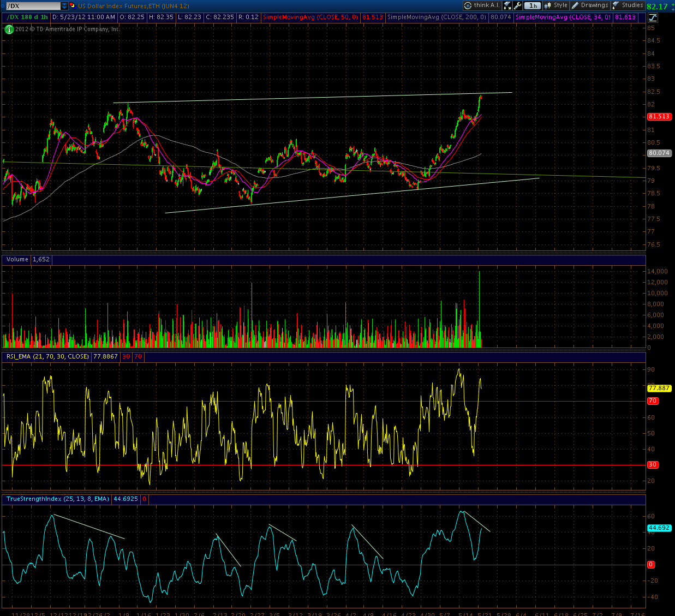Image resolution: width=675 pixels, height=616 pixels.
Task: Click the 'L: 82.23' low value
Action: tap(190, 17)
